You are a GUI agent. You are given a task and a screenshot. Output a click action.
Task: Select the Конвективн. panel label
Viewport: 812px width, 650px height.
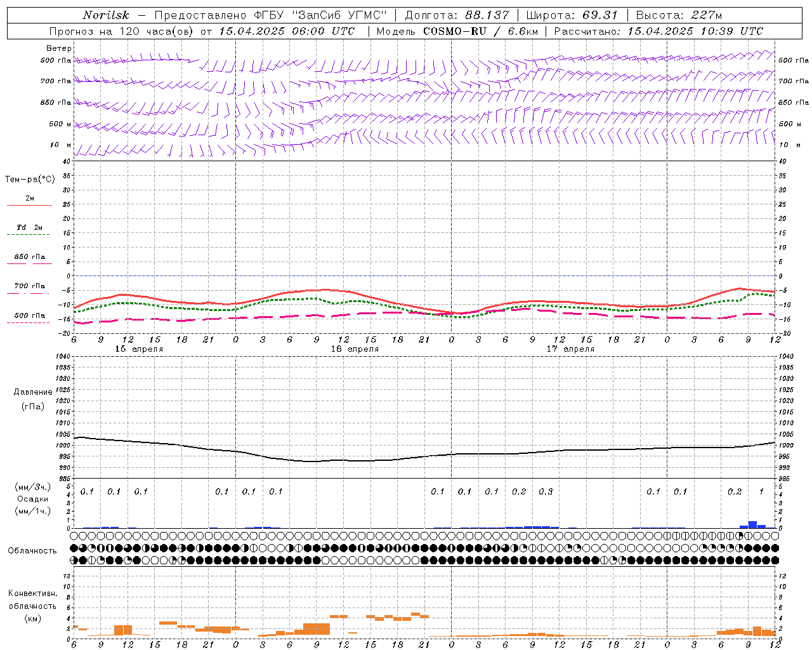point(32,594)
